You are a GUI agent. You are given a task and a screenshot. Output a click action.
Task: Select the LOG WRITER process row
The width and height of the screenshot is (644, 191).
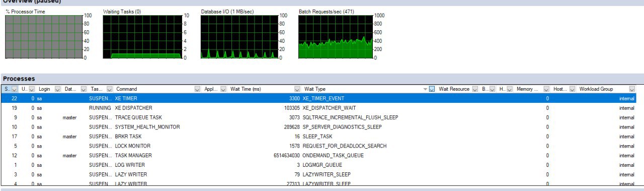click(322, 165)
